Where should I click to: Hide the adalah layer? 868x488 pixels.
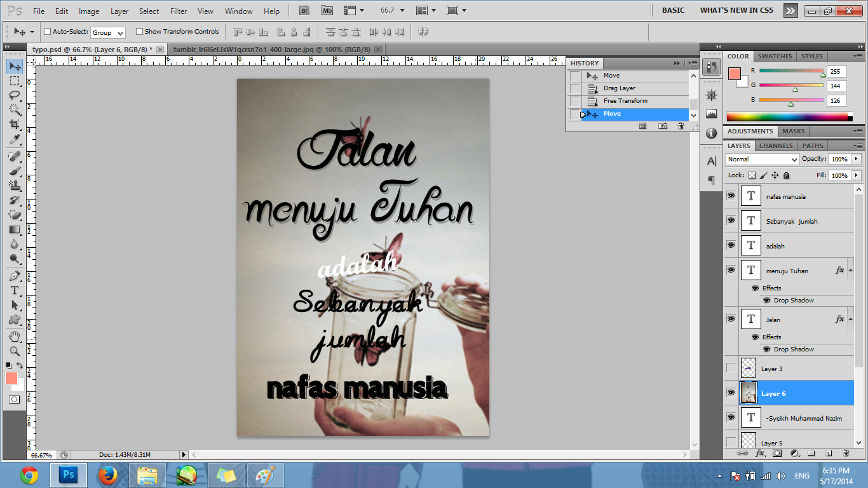(x=731, y=245)
